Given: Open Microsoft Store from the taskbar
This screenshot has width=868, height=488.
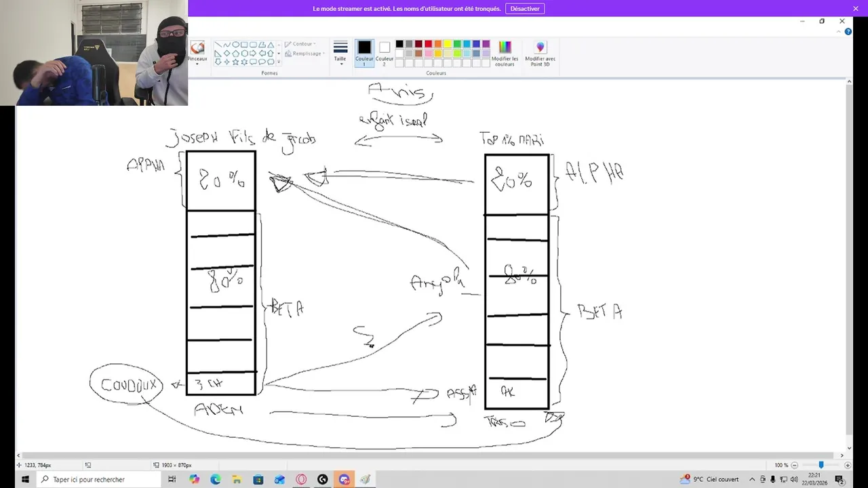Looking at the screenshot, I should click(258, 479).
